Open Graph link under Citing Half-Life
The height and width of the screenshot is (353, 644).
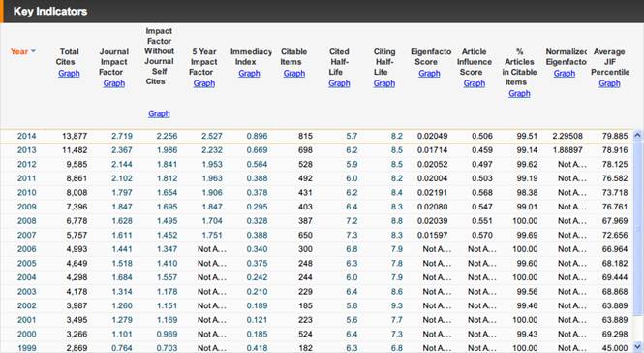(x=384, y=83)
